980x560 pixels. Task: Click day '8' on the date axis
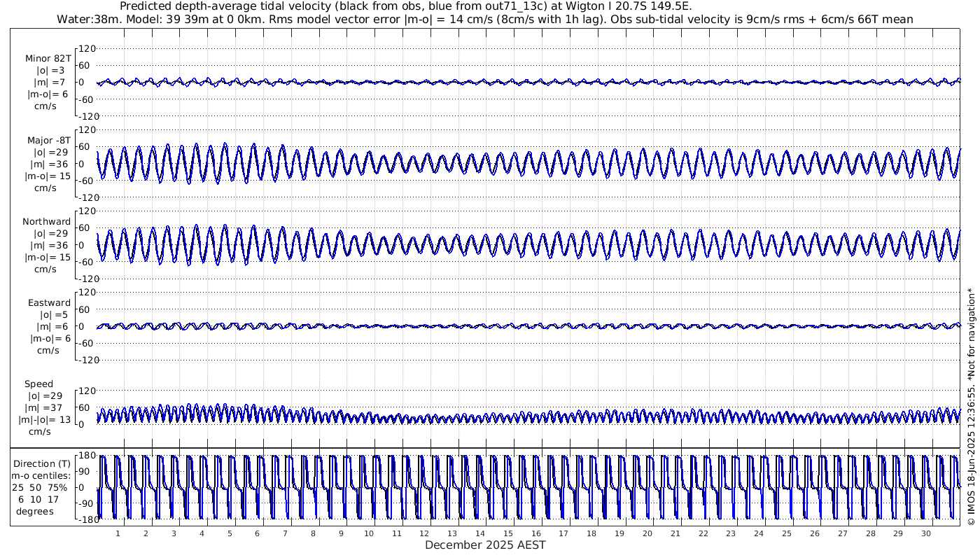coord(313,533)
